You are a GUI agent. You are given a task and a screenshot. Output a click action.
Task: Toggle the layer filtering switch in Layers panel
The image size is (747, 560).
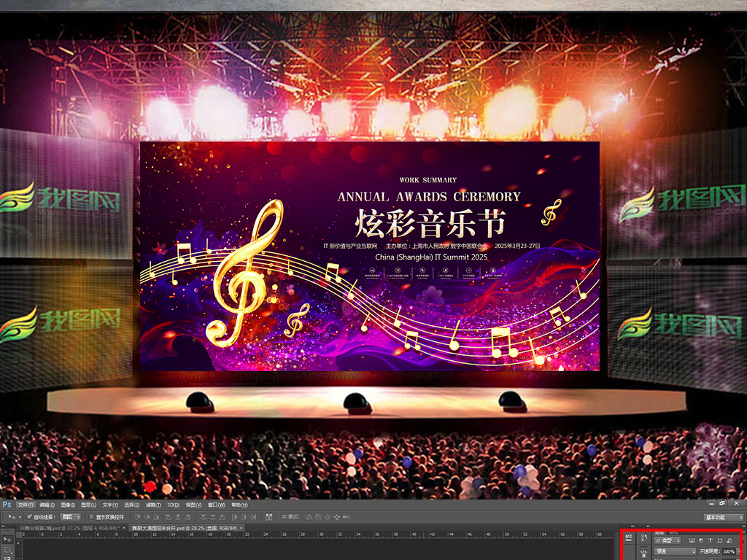click(x=743, y=540)
